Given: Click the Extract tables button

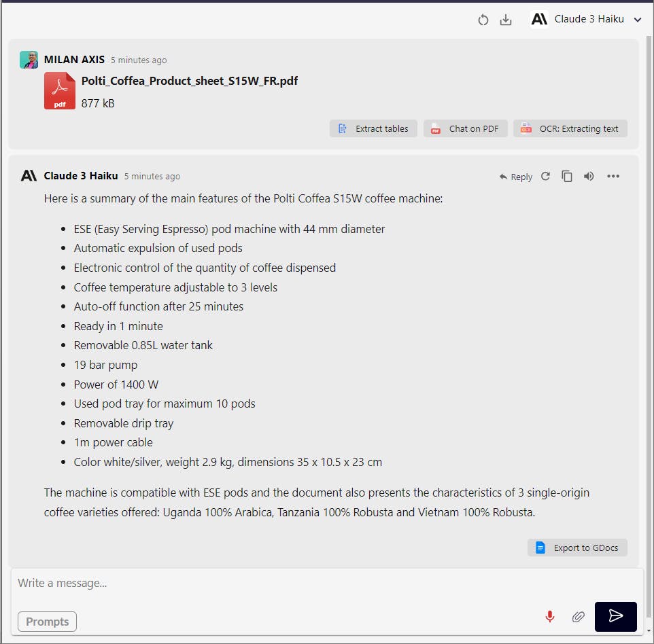Looking at the screenshot, I should pyautogui.click(x=373, y=129).
